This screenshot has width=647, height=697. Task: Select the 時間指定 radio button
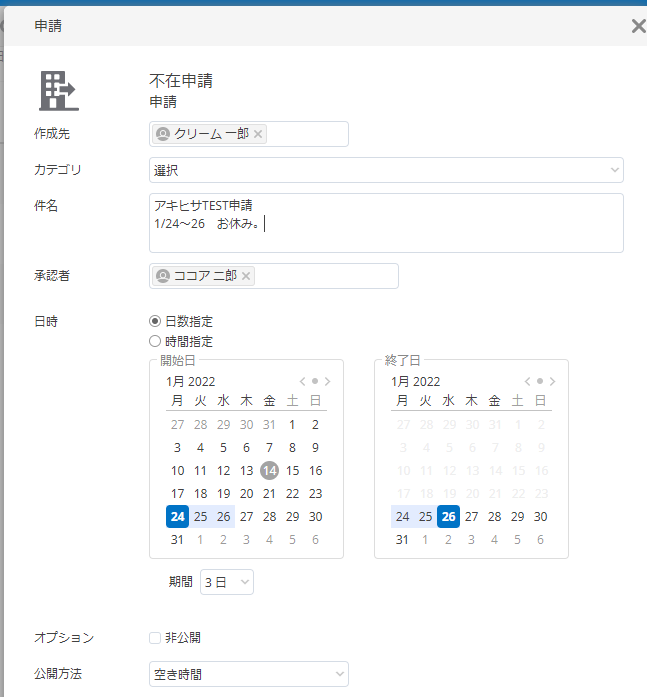point(155,341)
